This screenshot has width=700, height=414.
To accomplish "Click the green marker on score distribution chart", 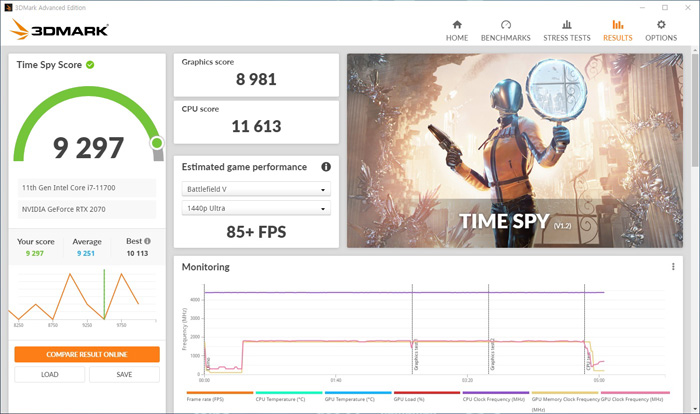I will point(104,294).
